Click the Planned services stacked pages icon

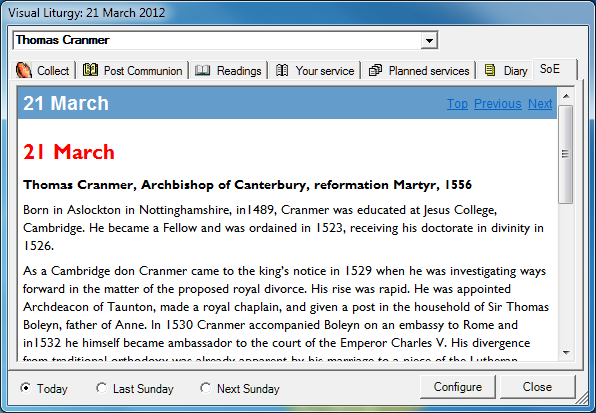pyautogui.click(x=376, y=70)
